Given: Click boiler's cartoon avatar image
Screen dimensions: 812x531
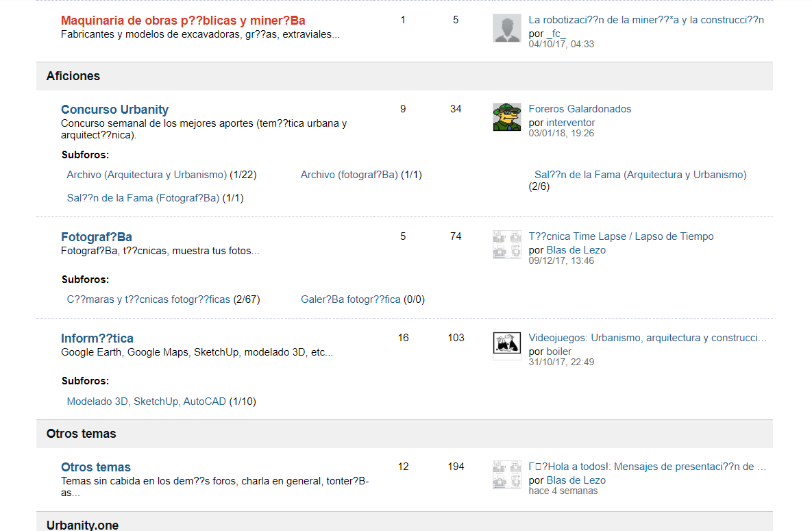Looking at the screenshot, I should point(506,346).
